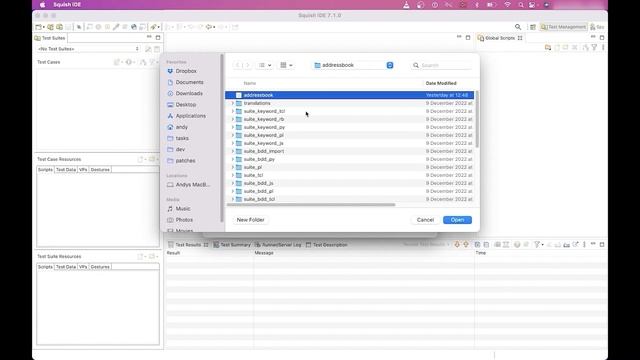Open the Test Management perspective

pos(564,27)
